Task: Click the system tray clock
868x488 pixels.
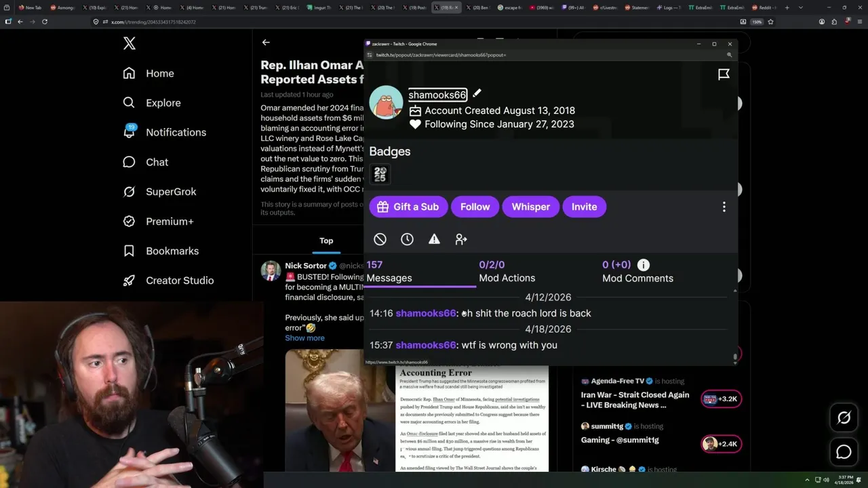Action: pyautogui.click(x=846, y=480)
